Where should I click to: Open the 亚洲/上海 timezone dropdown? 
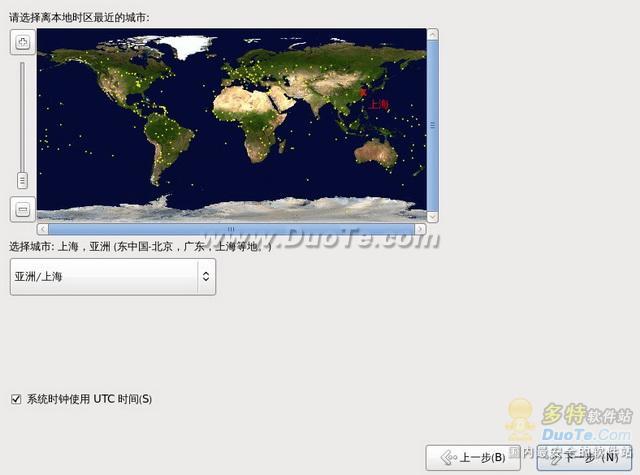pyautogui.click(x=113, y=277)
